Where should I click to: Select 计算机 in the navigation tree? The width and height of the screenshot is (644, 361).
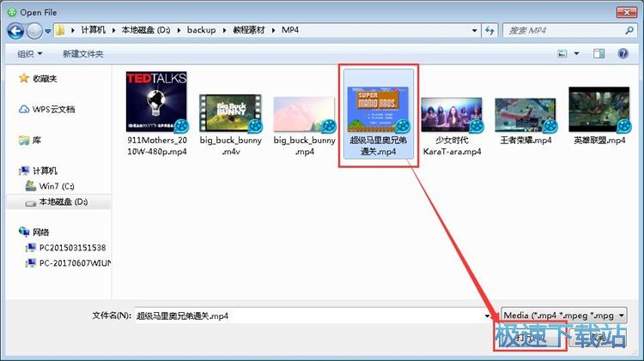pos(45,171)
